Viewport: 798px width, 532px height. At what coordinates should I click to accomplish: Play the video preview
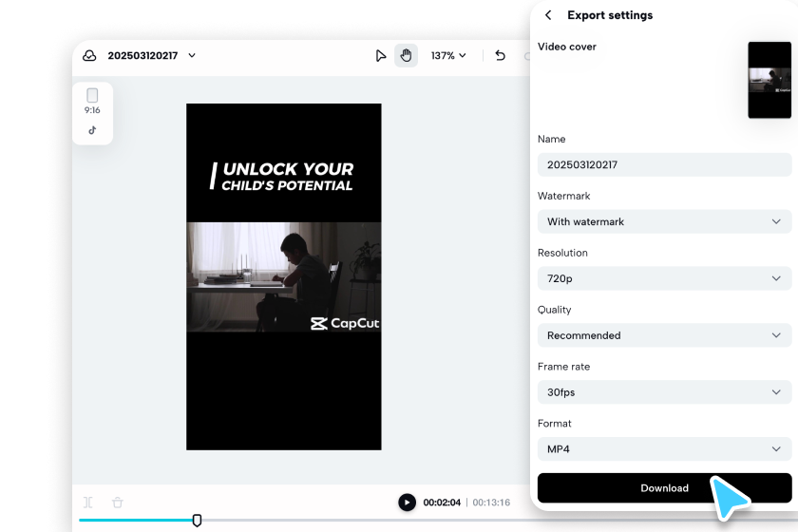[408, 503]
